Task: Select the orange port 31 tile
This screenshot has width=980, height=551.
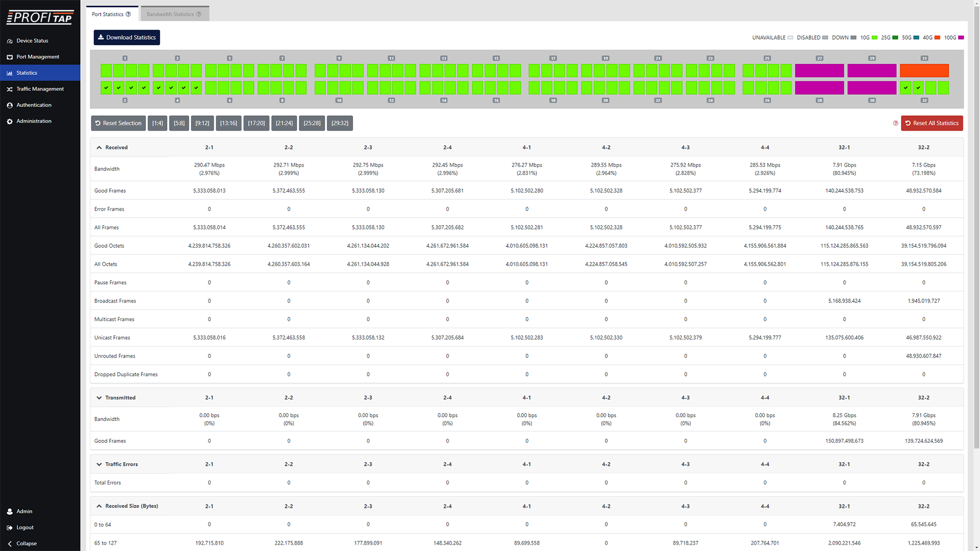Action: click(x=924, y=70)
